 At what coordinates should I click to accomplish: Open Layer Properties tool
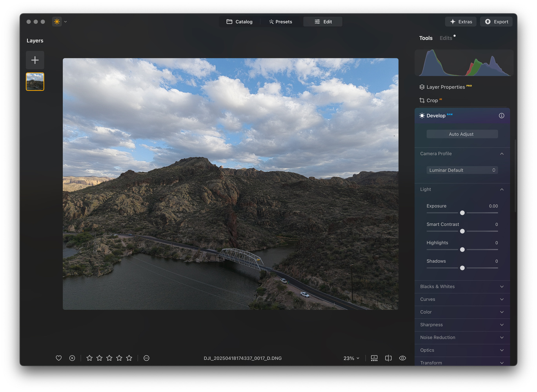pos(445,87)
